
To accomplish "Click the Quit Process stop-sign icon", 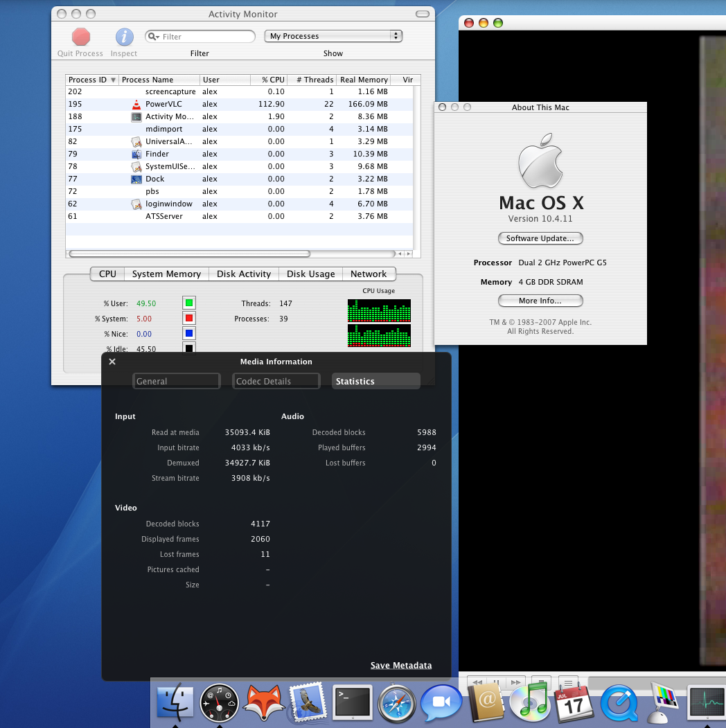I will [81, 37].
